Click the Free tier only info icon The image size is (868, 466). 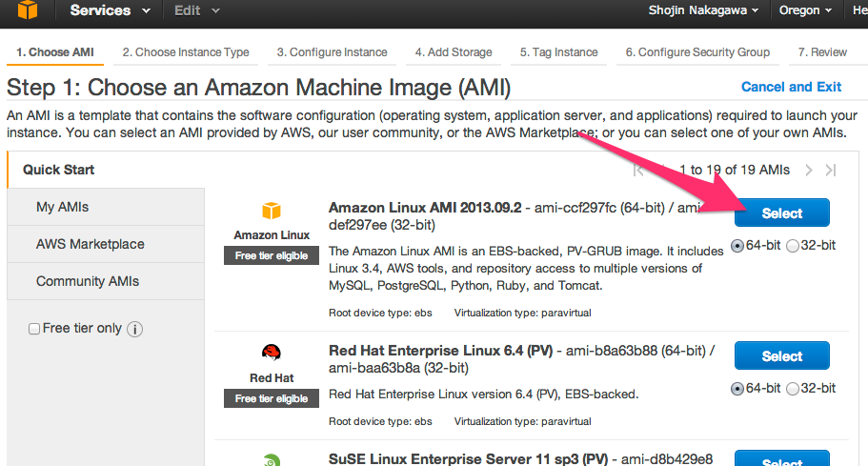pos(134,329)
